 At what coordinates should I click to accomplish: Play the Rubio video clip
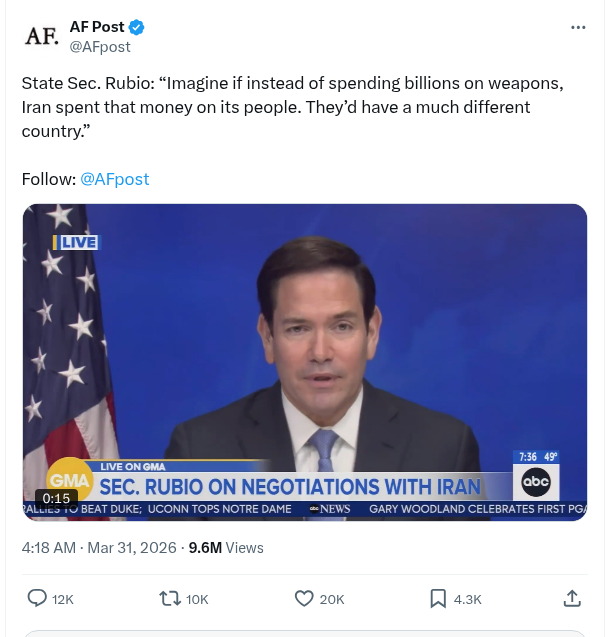click(305, 362)
